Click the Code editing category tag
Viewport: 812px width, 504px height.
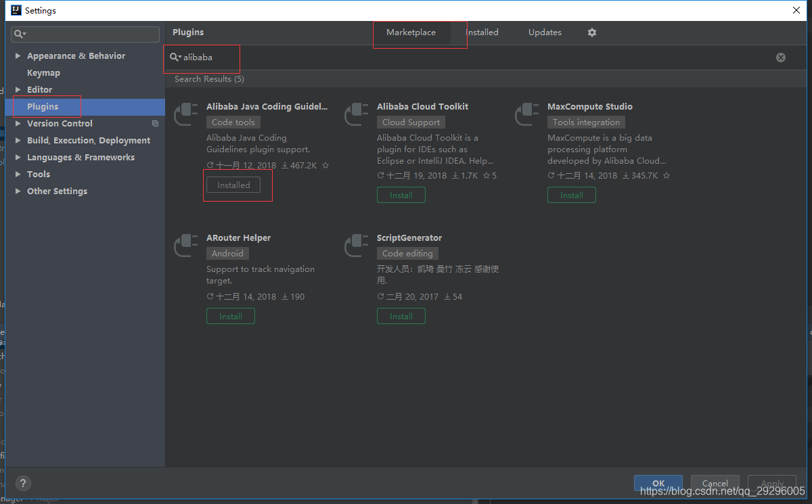tap(407, 254)
